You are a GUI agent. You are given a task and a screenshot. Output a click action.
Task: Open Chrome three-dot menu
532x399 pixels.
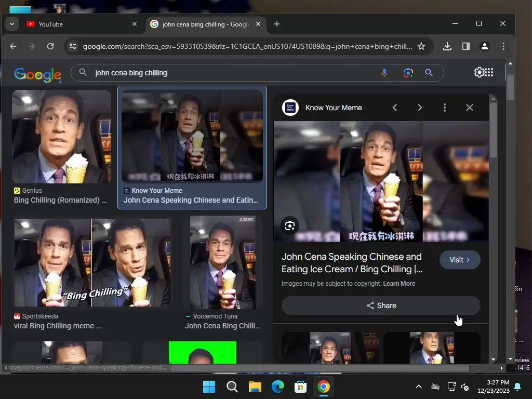click(x=503, y=46)
